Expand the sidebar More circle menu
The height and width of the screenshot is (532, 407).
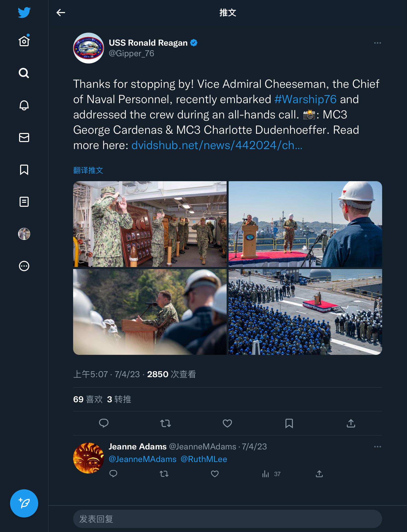click(x=24, y=266)
